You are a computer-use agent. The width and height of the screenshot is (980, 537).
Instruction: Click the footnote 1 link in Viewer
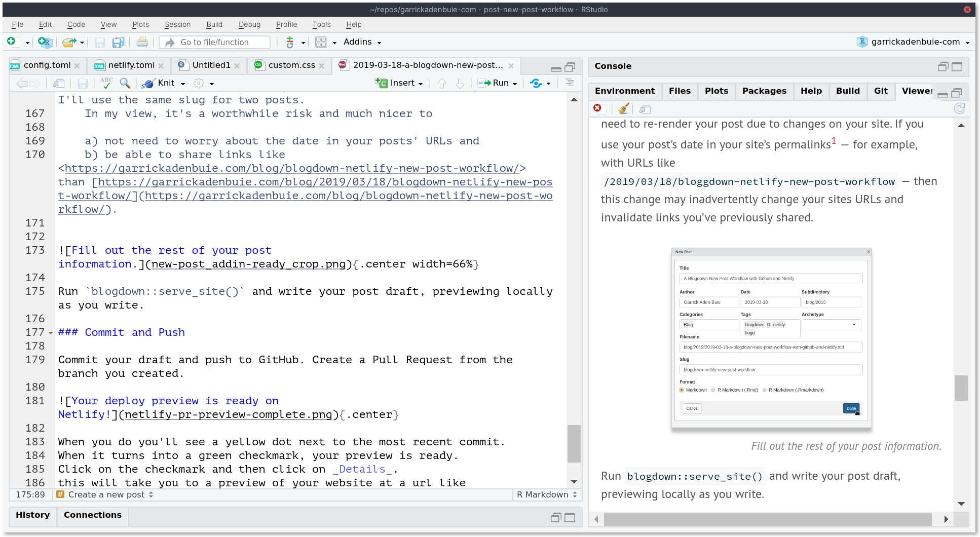pos(834,141)
